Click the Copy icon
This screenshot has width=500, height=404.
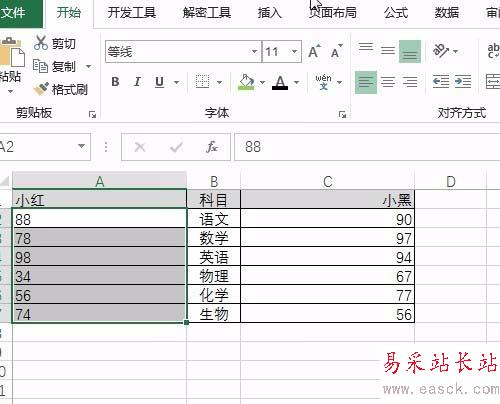pos(40,66)
